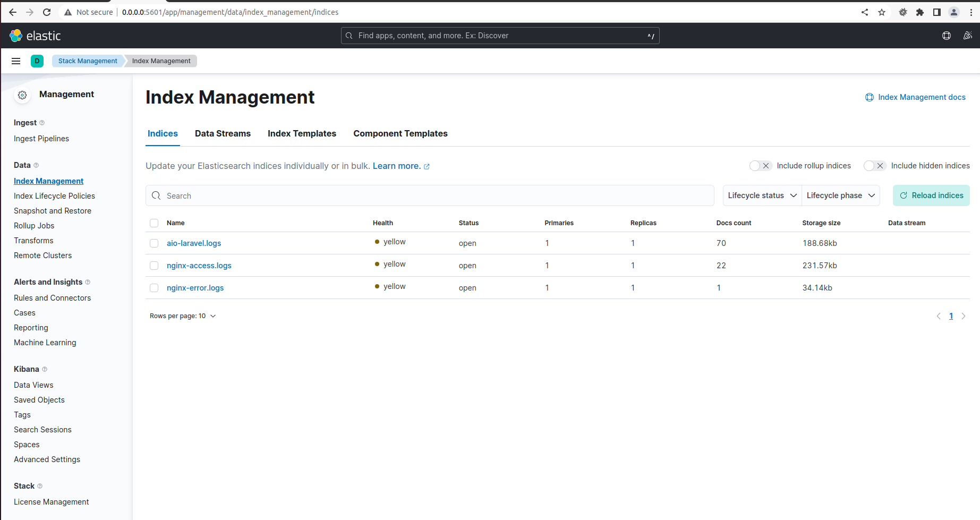This screenshot has width=980, height=520.
Task: Select the Indices tab
Action: 163,134
